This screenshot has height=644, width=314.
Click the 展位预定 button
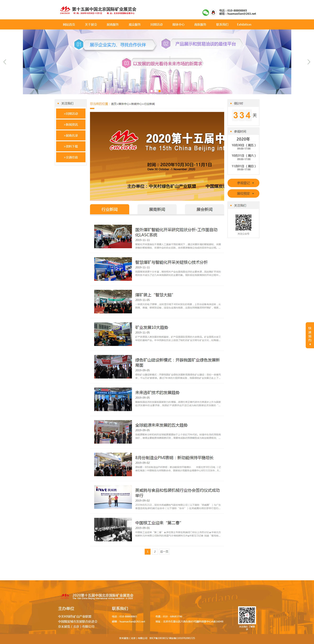[243, 194]
